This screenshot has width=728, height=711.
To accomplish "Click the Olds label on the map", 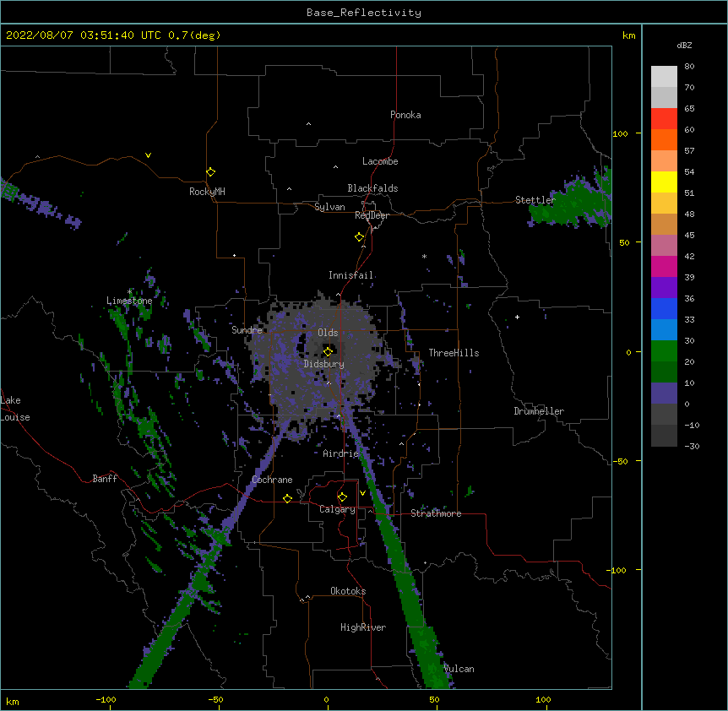I will [x=328, y=333].
